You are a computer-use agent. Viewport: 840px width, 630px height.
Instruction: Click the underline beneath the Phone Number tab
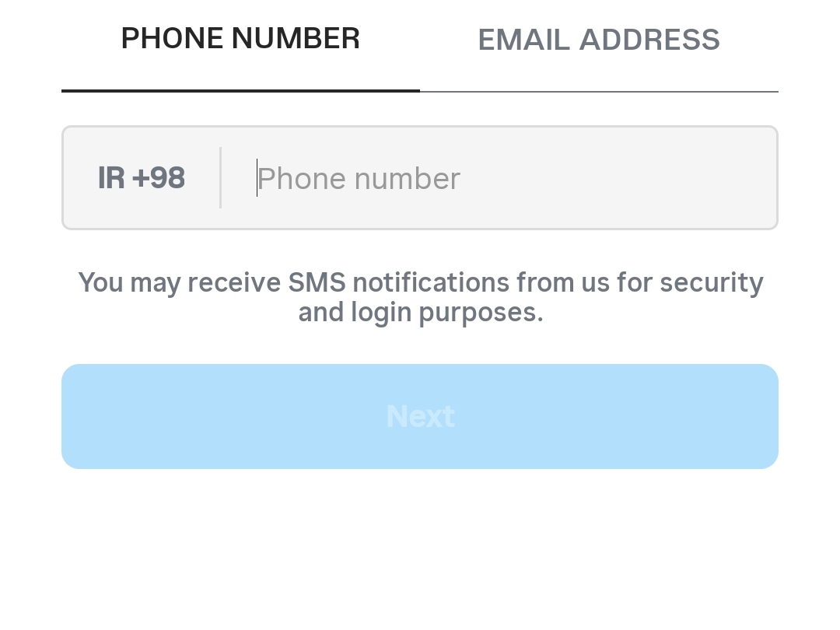click(240, 91)
